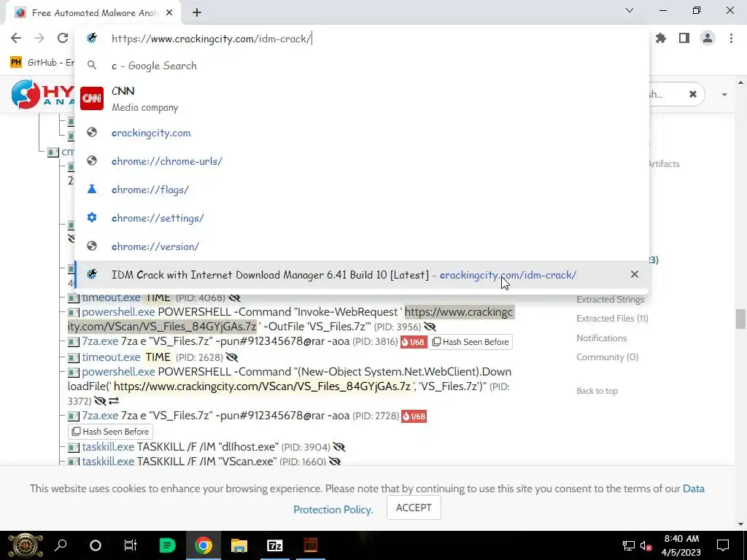Accept cookies with the ACCEPT button
Image resolution: width=747 pixels, height=560 pixels.
414,508
